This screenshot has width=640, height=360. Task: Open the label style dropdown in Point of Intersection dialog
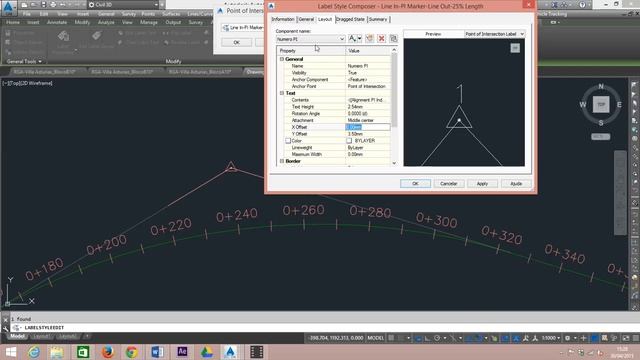243,28
